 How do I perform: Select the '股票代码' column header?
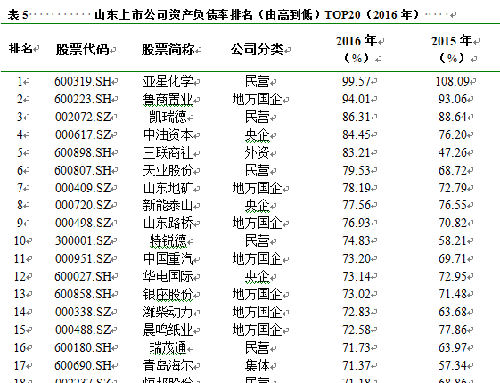[82, 49]
